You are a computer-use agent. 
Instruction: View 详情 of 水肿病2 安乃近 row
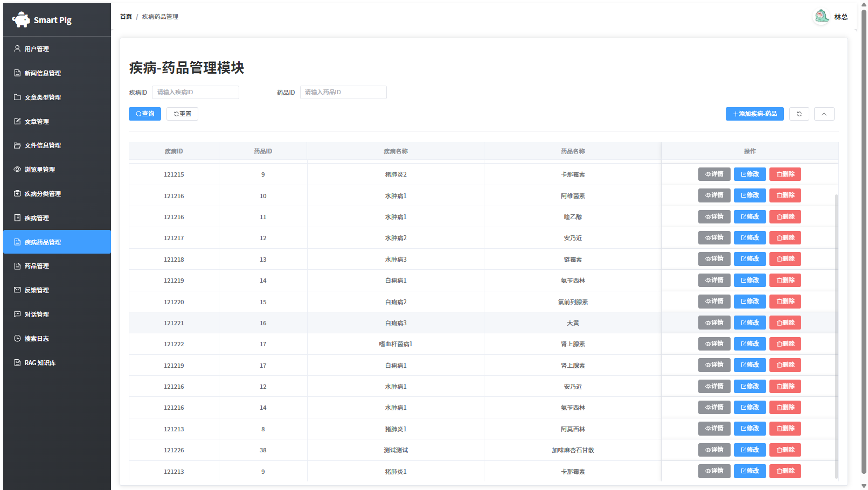pos(714,237)
